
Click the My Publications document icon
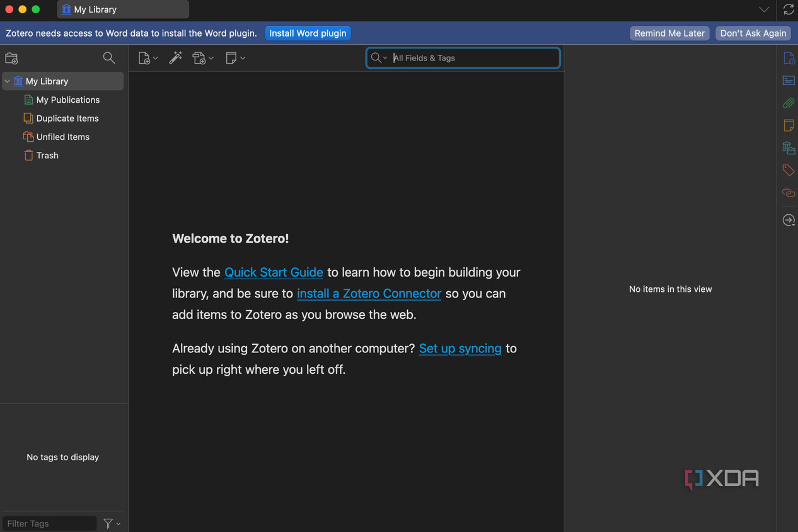pyautogui.click(x=28, y=100)
